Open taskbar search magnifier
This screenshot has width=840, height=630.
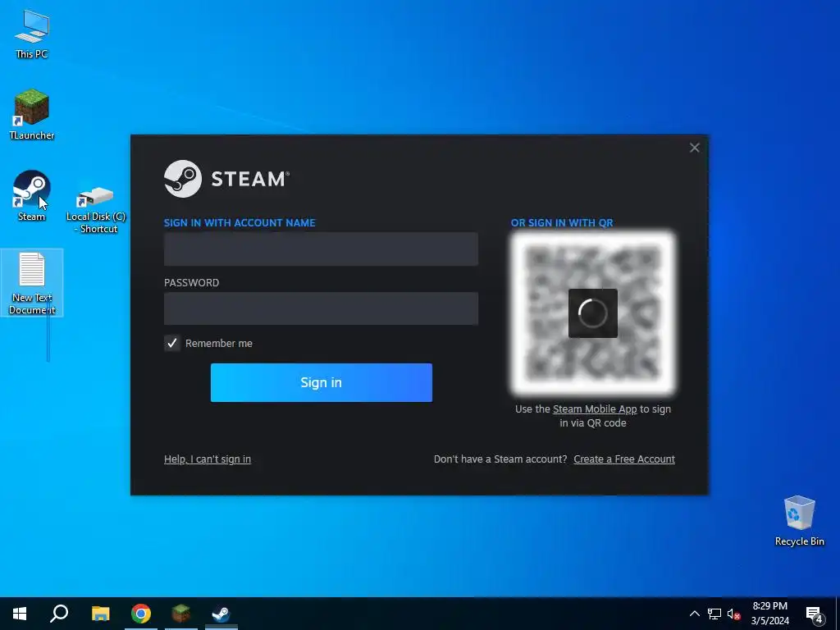coord(59,614)
